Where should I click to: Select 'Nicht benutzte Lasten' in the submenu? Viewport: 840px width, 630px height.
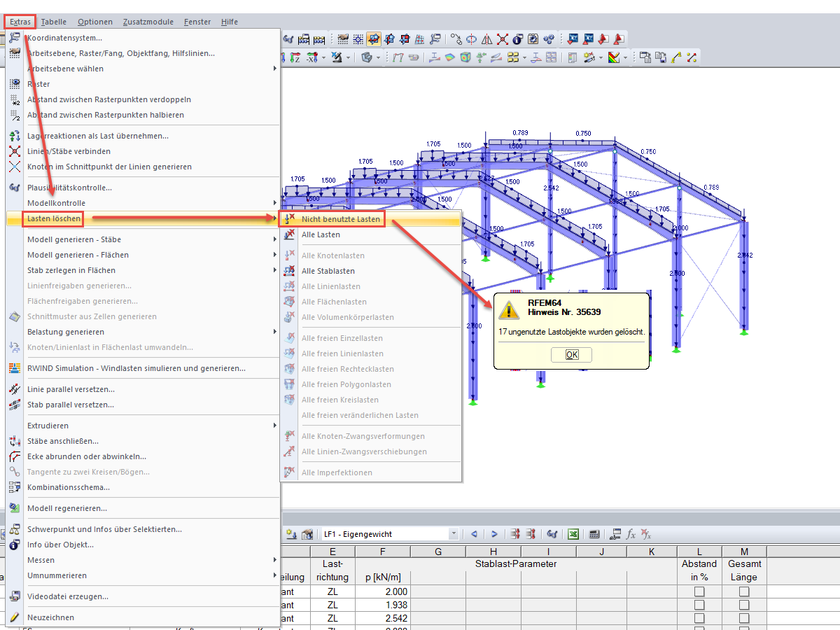341,219
